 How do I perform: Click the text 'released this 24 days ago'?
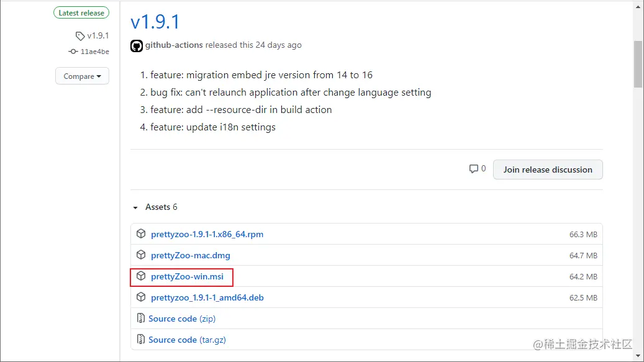pos(253,45)
